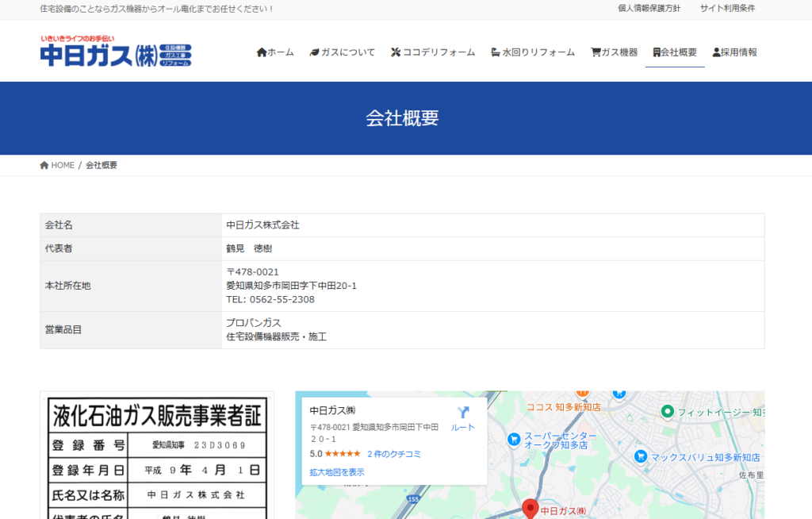The image size is (812, 519).
Task: Click the スーパーセンターオークワ知多店 shopping marker
Action: click(514, 440)
